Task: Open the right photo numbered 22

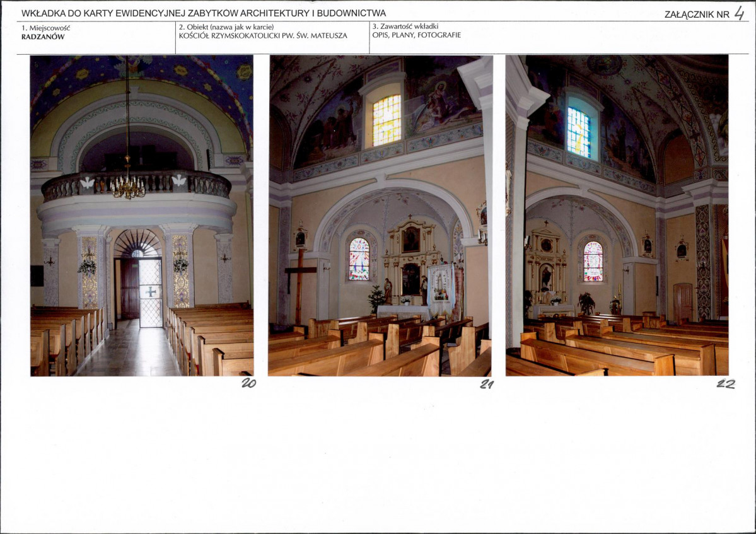Action: [x=617, y=215]
